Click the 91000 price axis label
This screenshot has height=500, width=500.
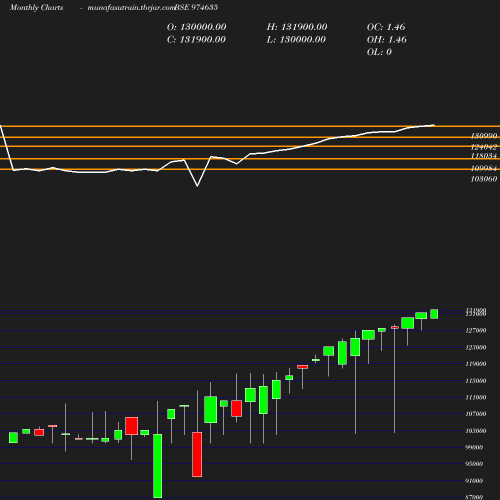[x=474, y=481]
